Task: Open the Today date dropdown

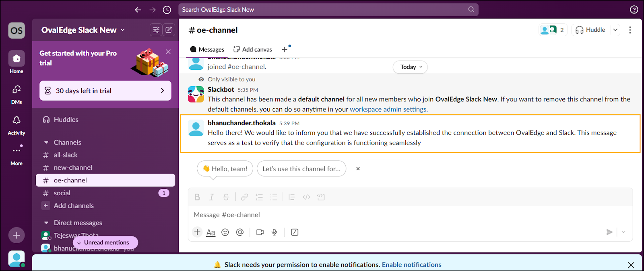Action: [410, 67]
